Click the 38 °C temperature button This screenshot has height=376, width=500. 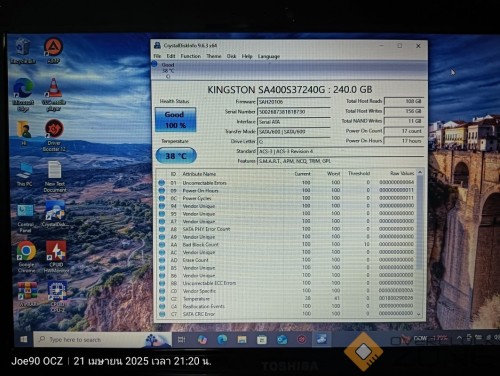(176, 156)
